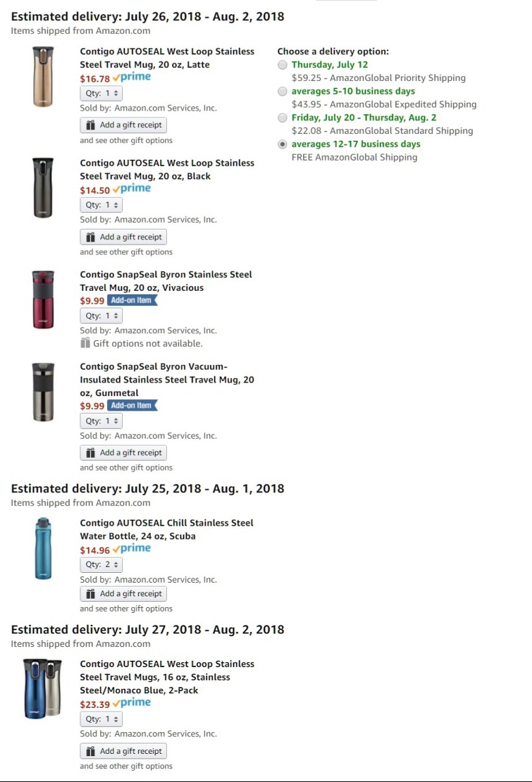Click the Black West Loop mug image

tap(42, 187)
